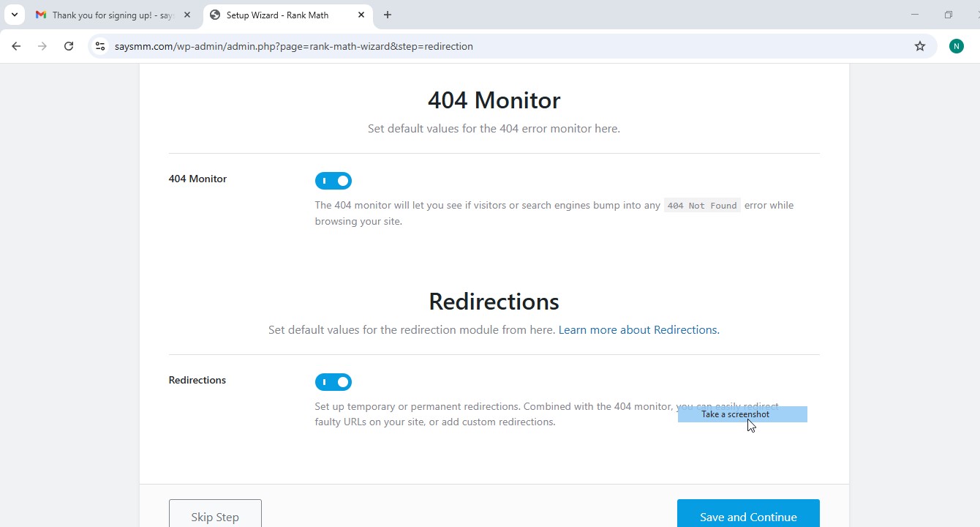980x527 pixels.
Task: Switch to the Gmail Thank you tab
Action: (110, 15)
